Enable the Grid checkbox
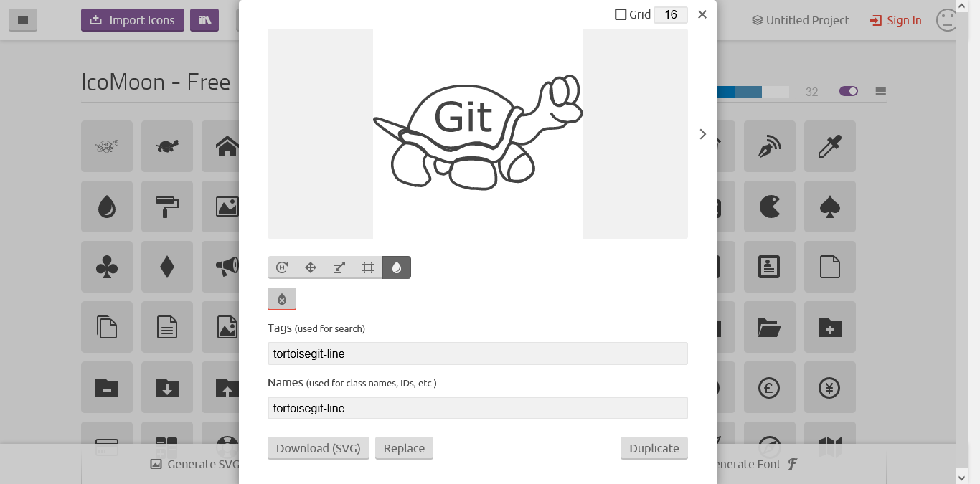 pos(621,14)
